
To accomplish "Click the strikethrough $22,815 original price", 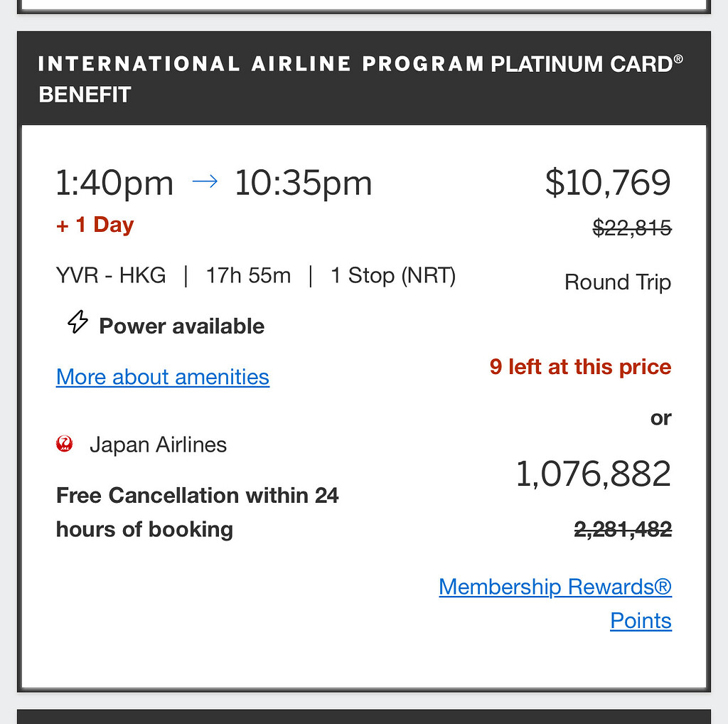I will coord(631,228).
